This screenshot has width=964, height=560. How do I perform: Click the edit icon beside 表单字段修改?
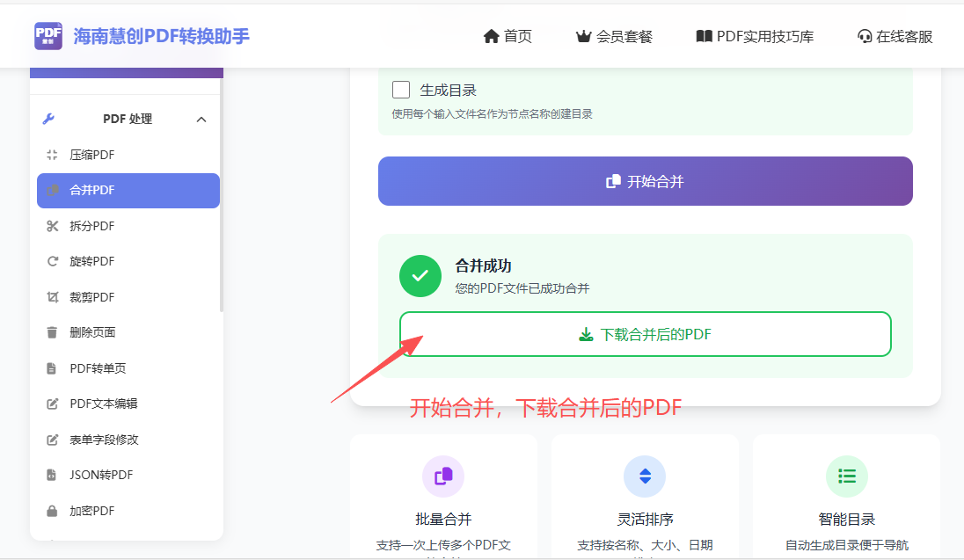pyautogui.click(x=52, y=440)
